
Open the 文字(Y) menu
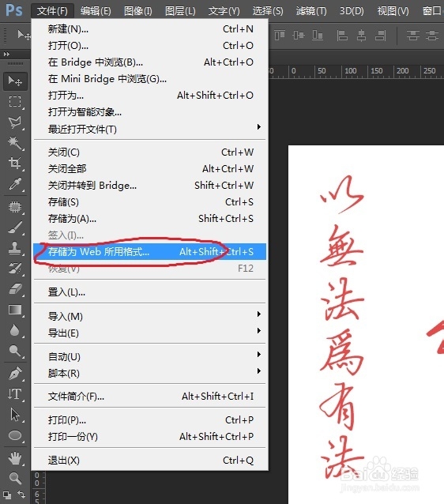[224, 11]
